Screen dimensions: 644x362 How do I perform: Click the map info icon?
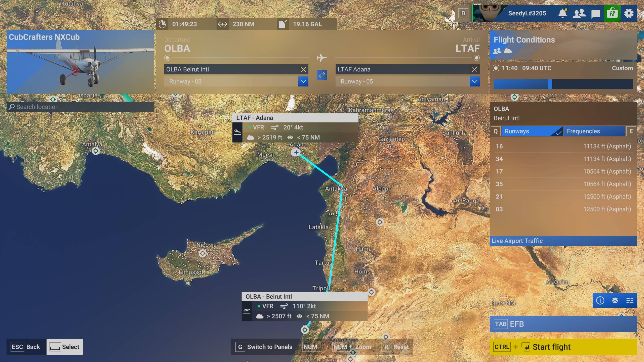coord(600,300)
